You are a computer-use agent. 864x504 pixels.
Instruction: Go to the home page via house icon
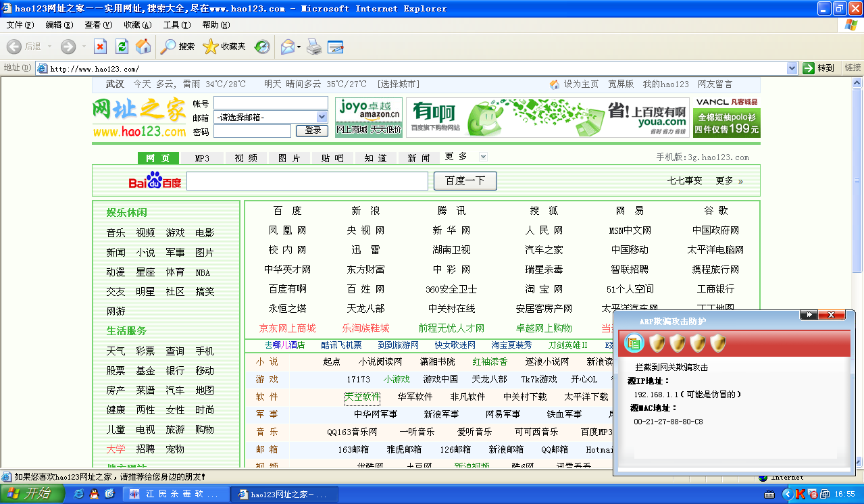point(143,47)
